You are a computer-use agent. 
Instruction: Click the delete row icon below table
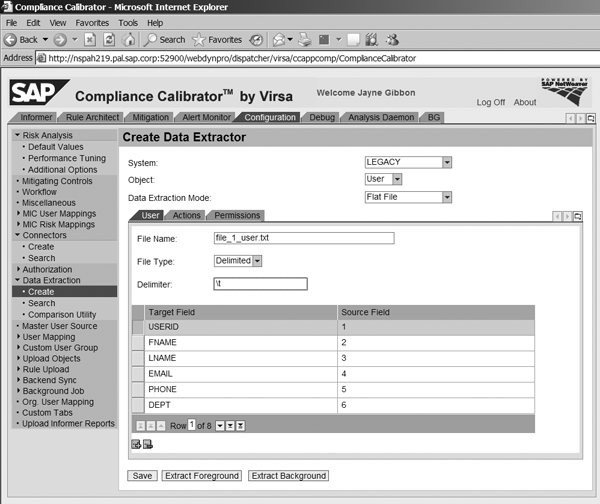147,444
